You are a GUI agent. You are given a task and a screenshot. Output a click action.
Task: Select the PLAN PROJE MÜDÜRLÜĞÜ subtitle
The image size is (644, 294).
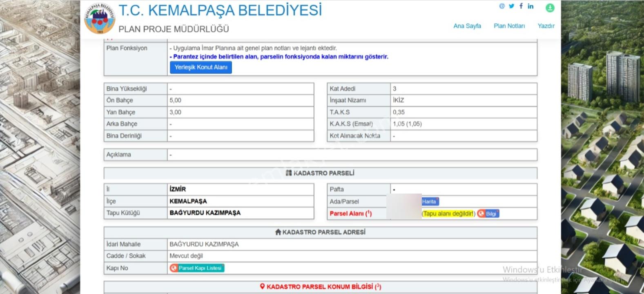point(174,29)
